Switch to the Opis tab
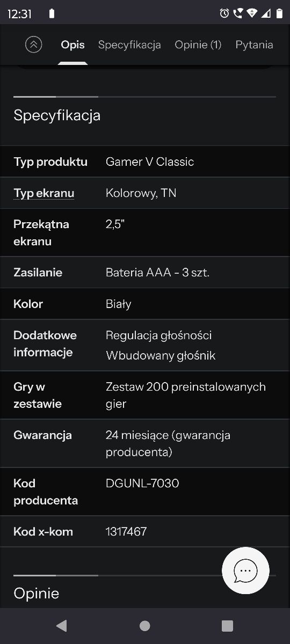Screen dimensions: 290x644 click(x=73, y=45)
